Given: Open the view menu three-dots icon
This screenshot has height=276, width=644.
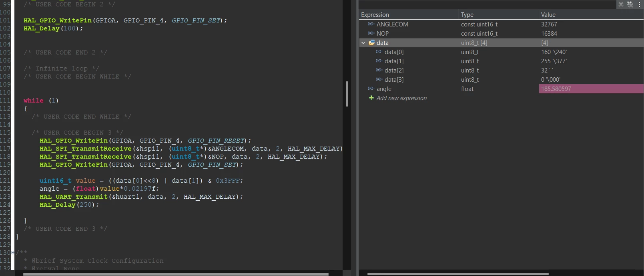Looking at the screenshot, I should pos(639,4).
